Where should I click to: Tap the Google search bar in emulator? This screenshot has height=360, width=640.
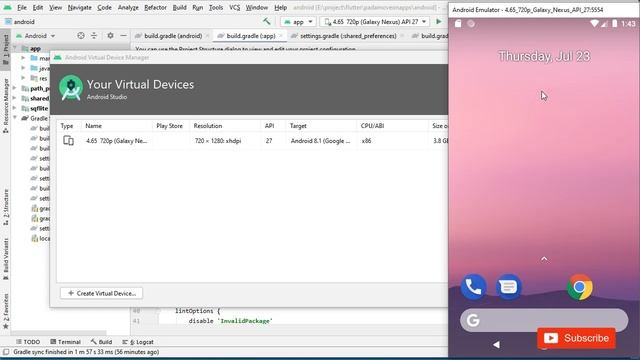[x=544, y=320]
